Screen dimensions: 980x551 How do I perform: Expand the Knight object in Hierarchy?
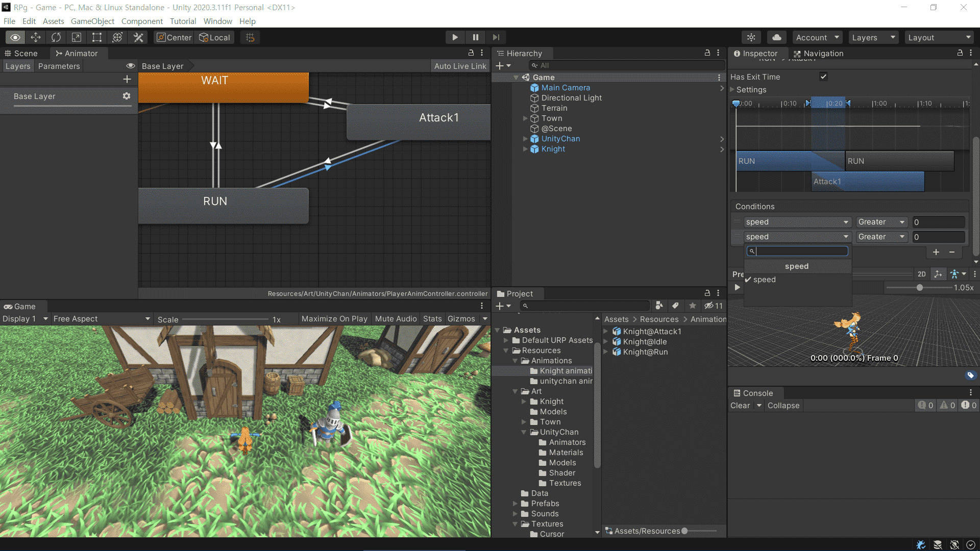(525, 149)
